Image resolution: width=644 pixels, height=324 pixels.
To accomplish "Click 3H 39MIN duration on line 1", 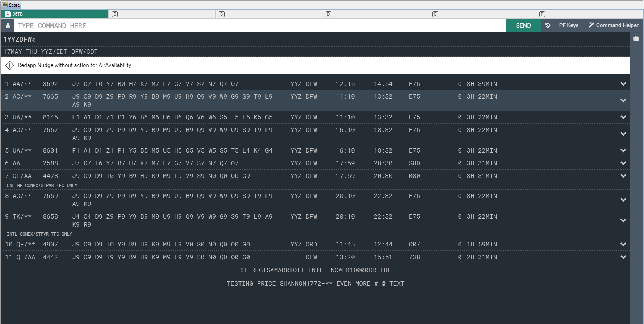I will point(482,84).
